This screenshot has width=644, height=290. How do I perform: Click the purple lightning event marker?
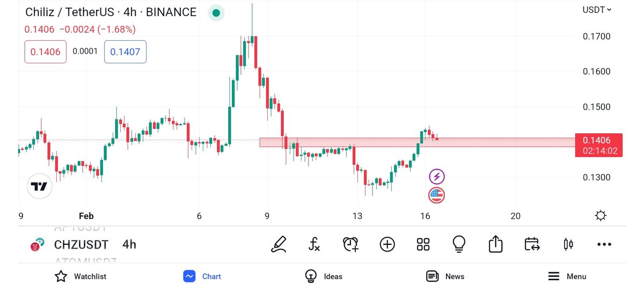click(x=437, y=176)
